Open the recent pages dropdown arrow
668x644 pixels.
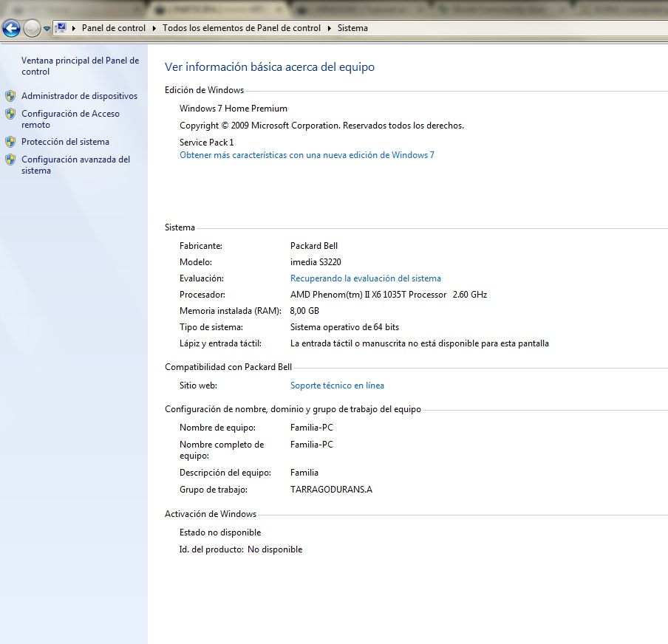(x=47, y=29)
